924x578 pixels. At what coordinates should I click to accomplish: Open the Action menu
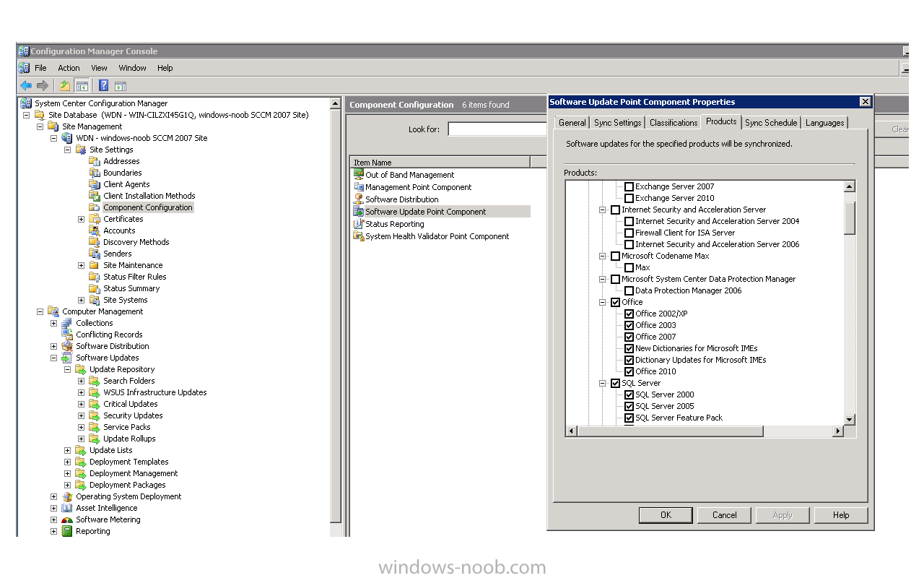coord(69,68)
